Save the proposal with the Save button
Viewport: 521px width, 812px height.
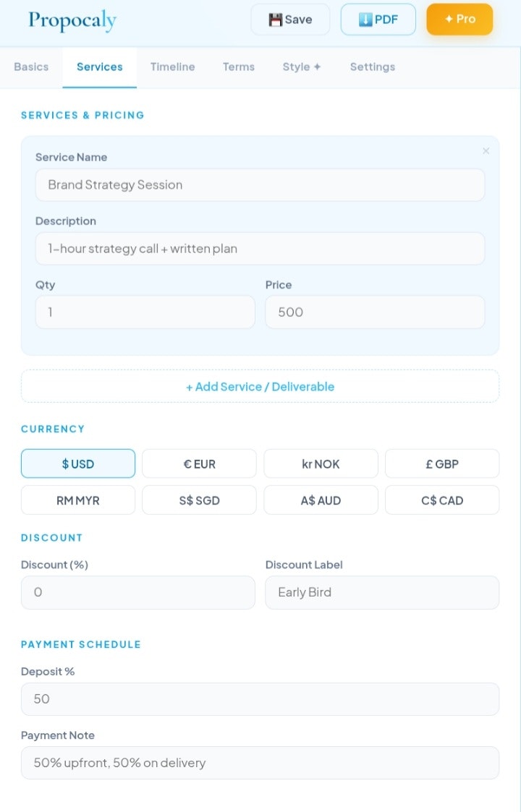point(290,20)
